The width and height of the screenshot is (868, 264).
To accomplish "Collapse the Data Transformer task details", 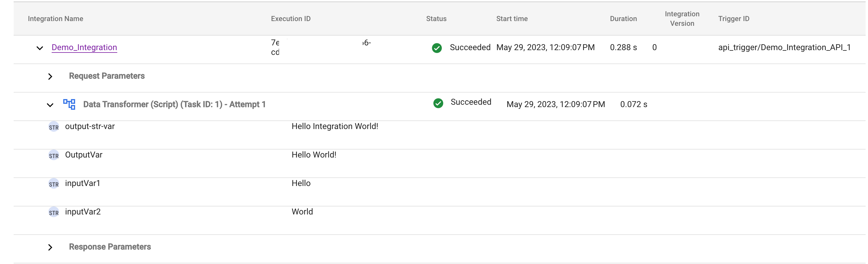I will pyautogui.click(x=50, y=105).
